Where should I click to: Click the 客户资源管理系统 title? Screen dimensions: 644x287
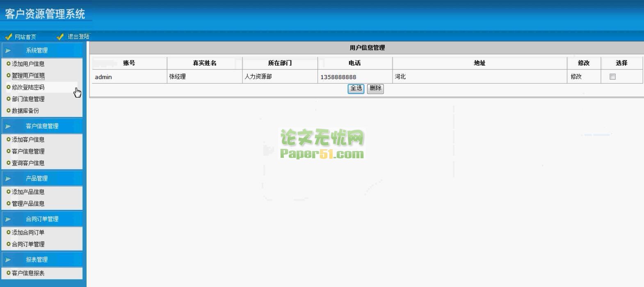[45, 14]
